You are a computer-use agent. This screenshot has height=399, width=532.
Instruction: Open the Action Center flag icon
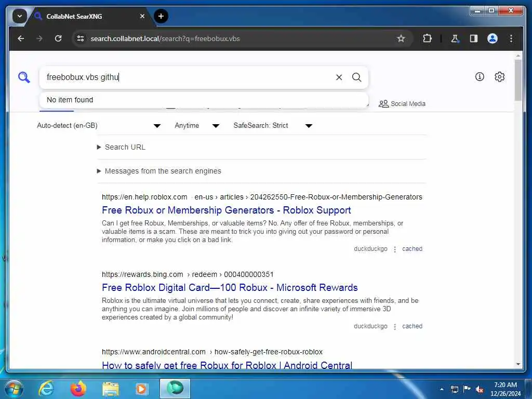[x=467, y=389]
